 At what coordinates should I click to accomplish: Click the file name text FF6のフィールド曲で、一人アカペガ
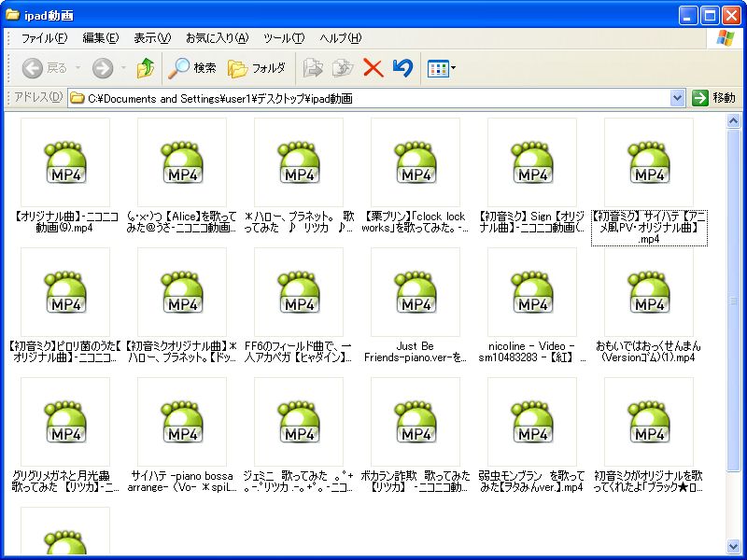coord(298,352)
